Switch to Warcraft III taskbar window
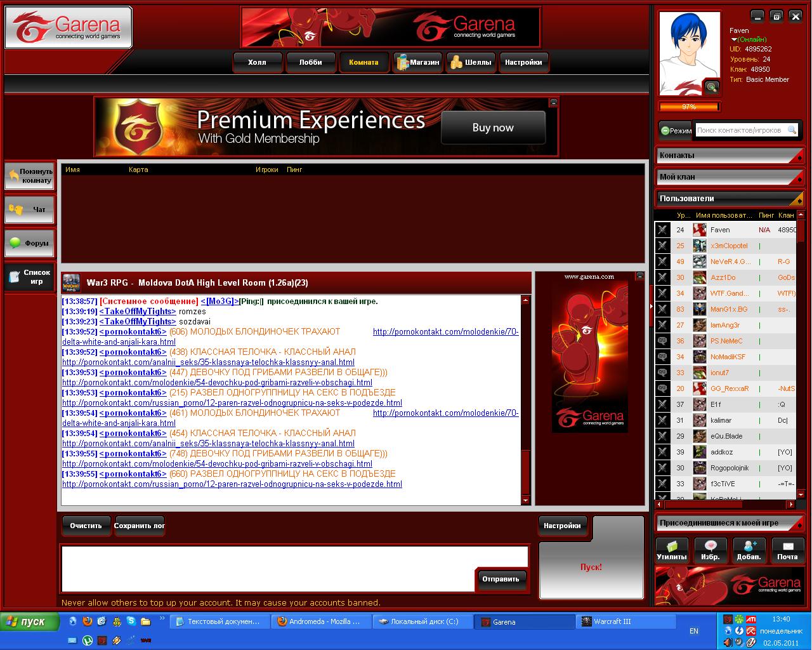The image size is (812, 650). pyautogui.click(x=625, y=621)
